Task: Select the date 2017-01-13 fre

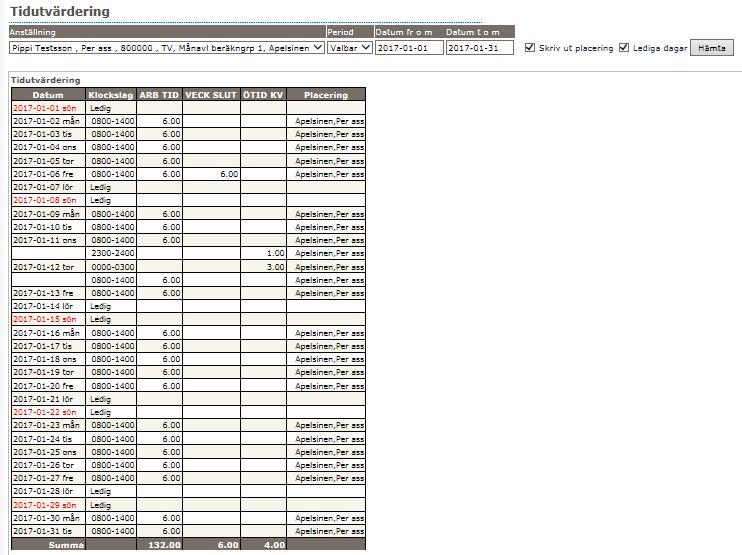Action: [43, 293]
